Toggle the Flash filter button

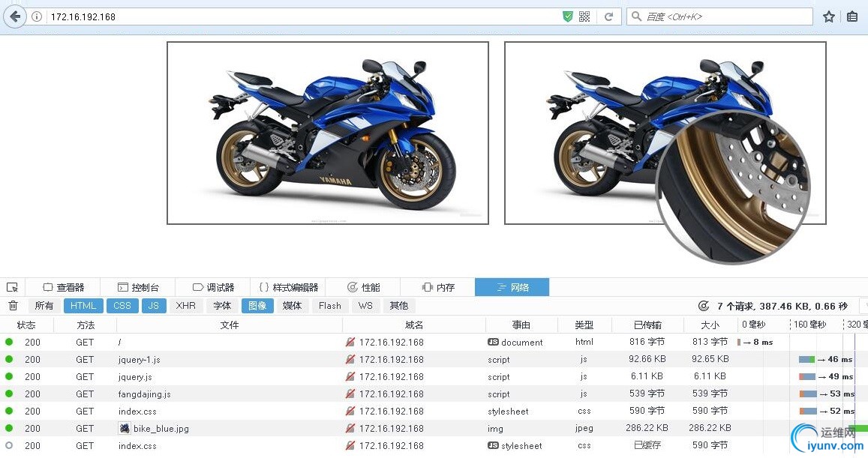point(330,305)
